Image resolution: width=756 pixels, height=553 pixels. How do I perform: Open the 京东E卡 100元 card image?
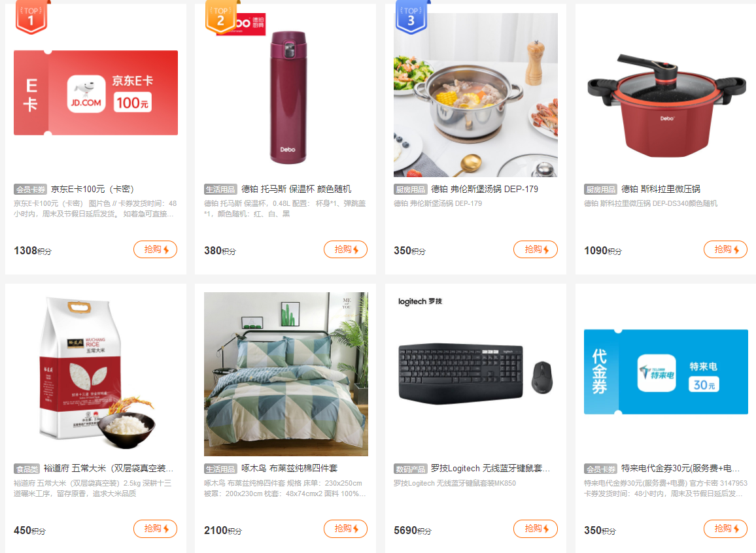pyautogui.click(x=95, y=93)
